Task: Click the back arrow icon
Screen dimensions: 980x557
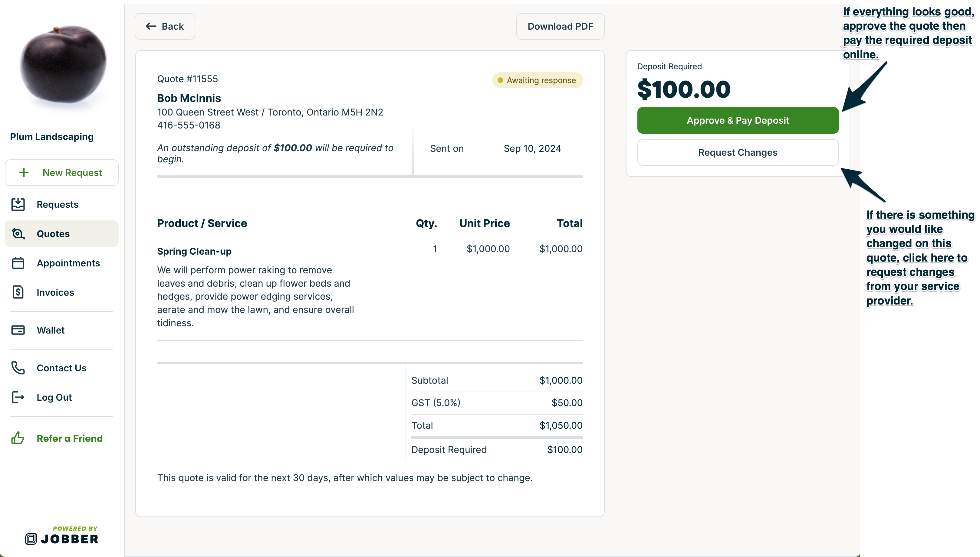Action: click(151, 26)
